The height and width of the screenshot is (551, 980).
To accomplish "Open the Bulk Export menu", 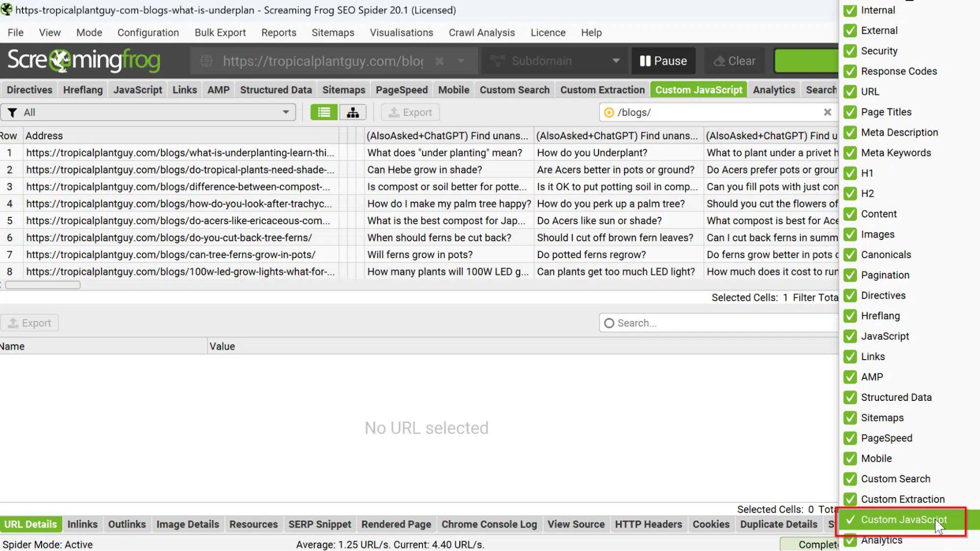I will (220, 32).
